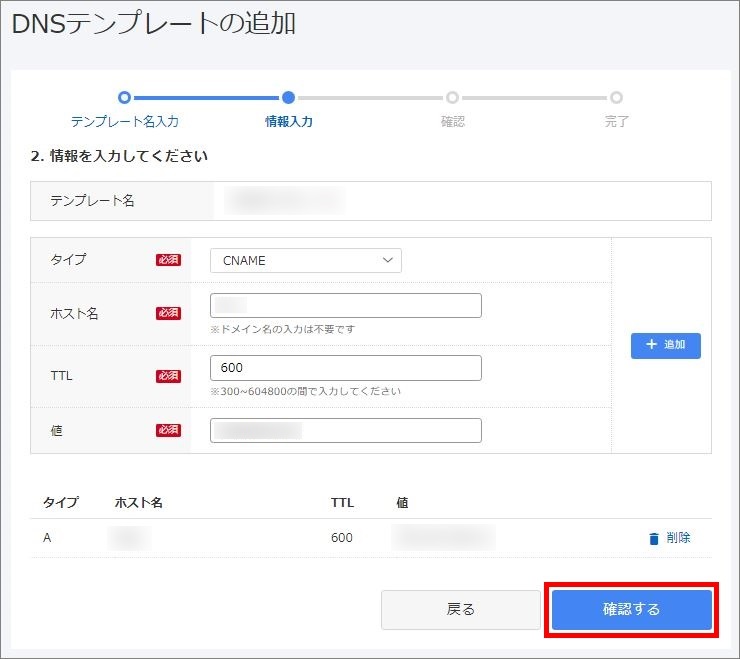Click the ホスト名 column header in the records table

tap(138, 502)
